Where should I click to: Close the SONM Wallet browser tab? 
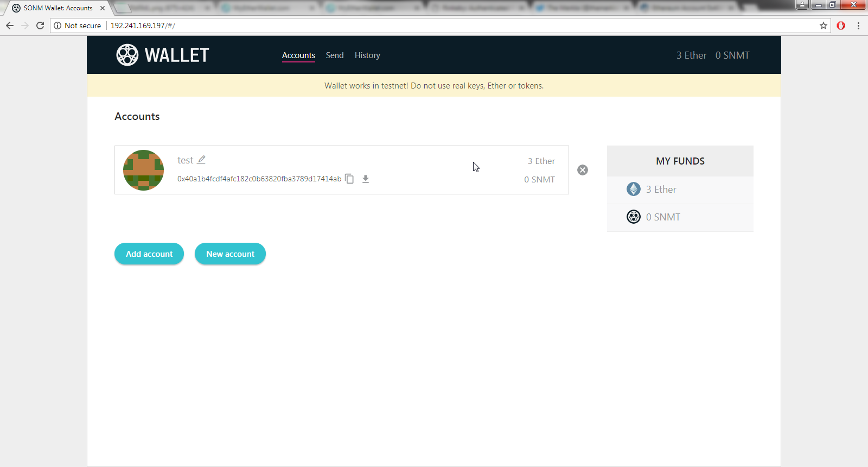(x=103, y=8)
